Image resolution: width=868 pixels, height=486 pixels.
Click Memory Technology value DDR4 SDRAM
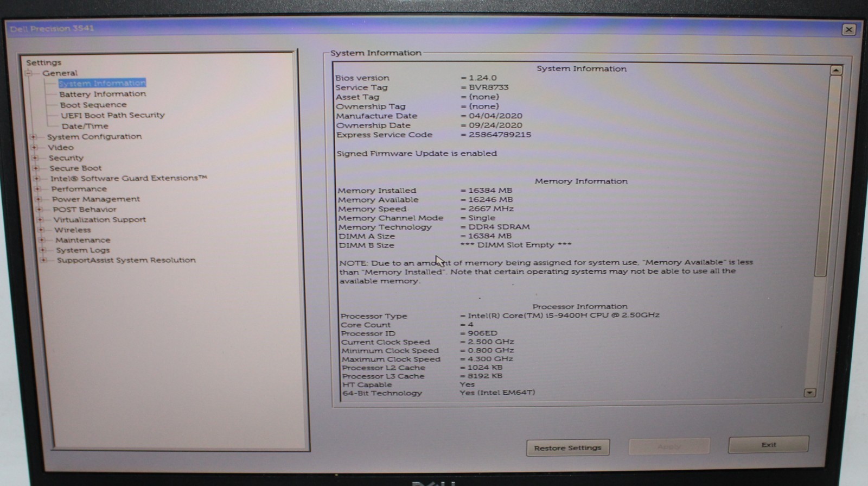coord(499,227)
